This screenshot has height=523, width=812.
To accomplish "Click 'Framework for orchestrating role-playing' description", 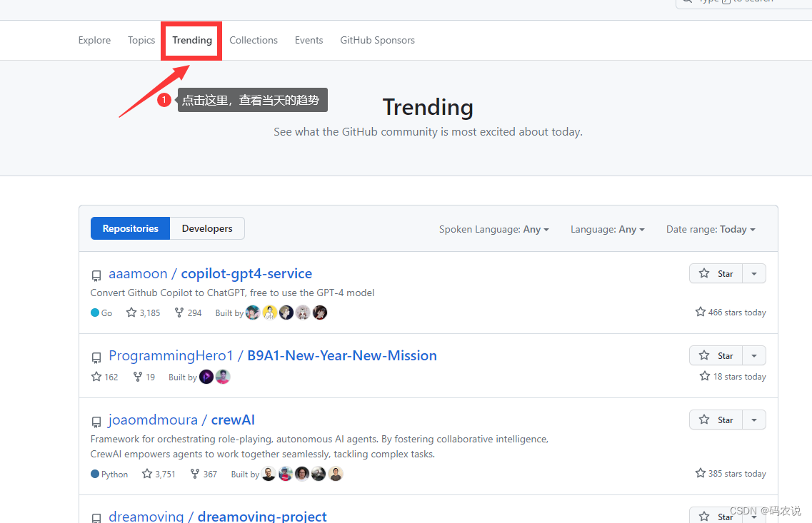I will pyautogui.click(x=319, y=447).
